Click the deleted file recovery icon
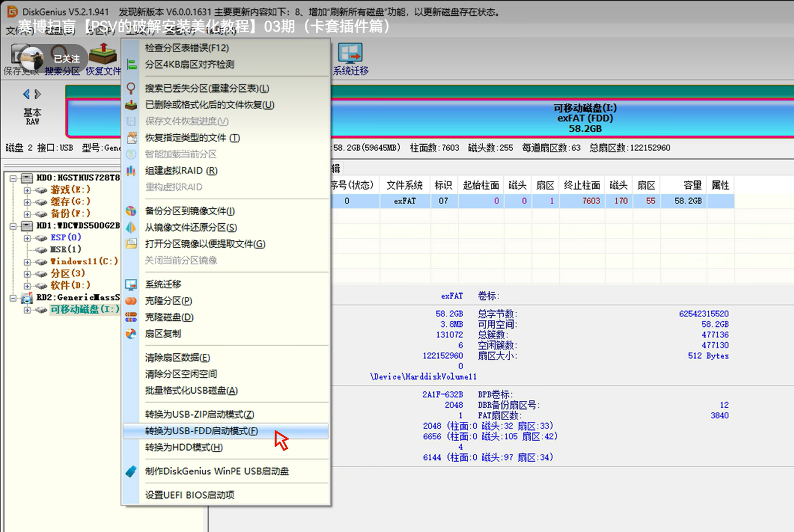Screen dimensions: 794x532 point(131,105)
